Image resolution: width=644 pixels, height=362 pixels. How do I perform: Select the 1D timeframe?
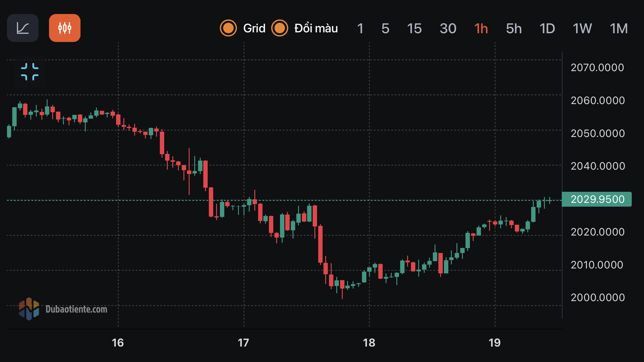pyautogui.click(x=547, y=29)
